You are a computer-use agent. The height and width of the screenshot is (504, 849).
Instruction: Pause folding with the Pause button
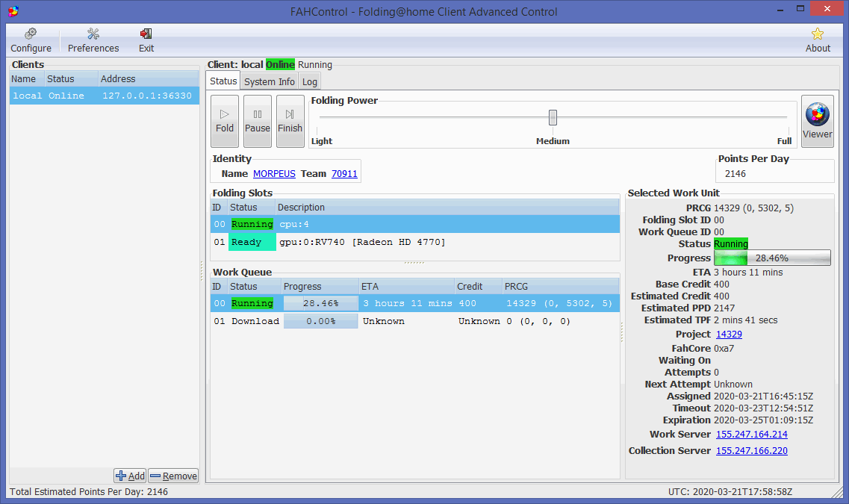click(x=257, y=121)
